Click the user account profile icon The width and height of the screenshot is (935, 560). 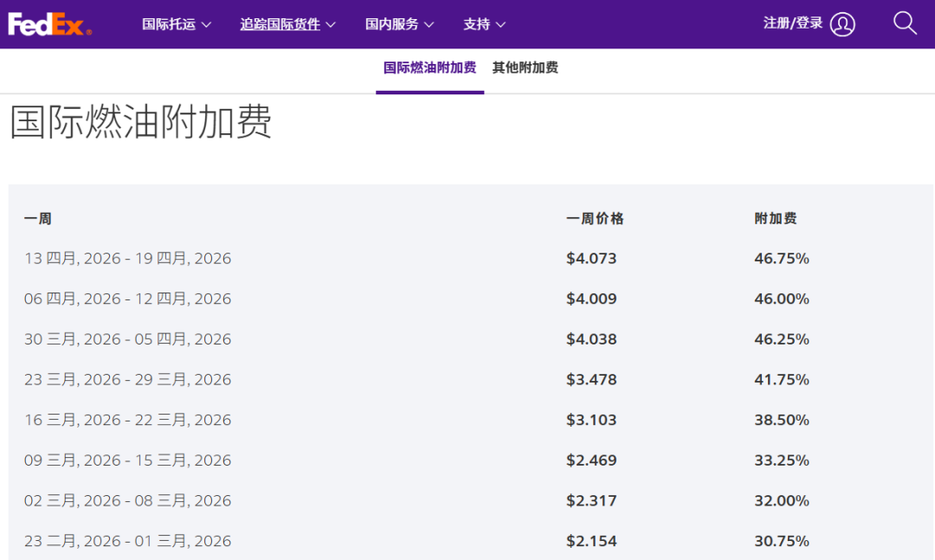(x=842, y=24)
